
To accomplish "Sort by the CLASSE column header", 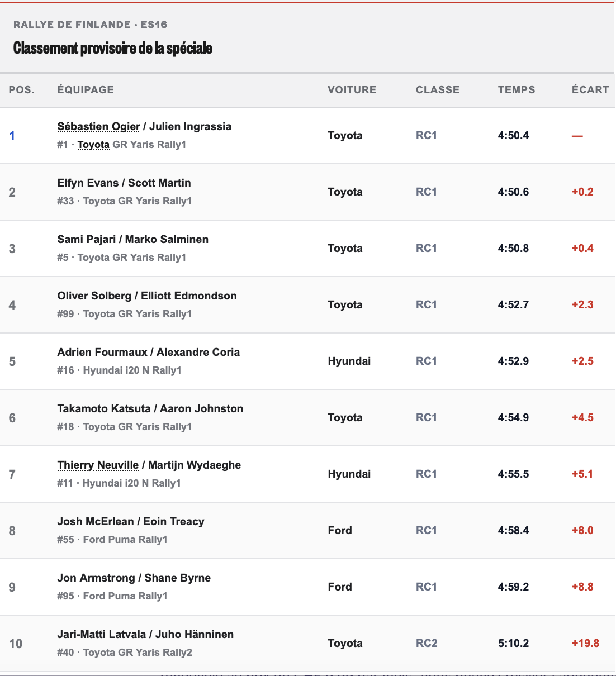I will (x=438, y=90).
